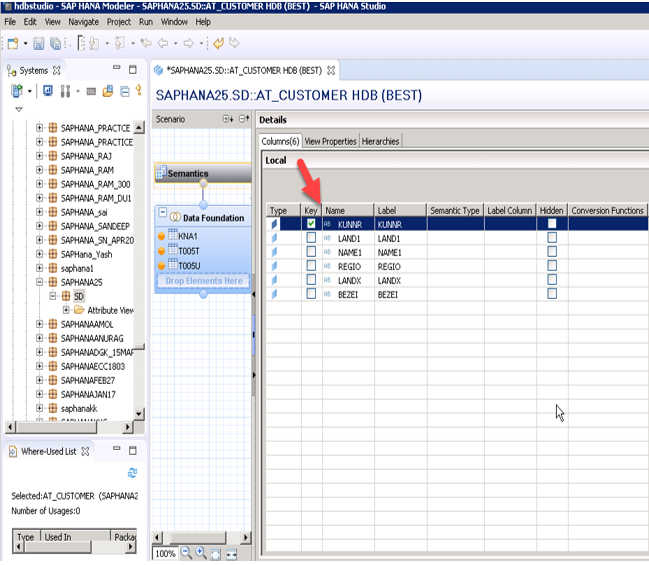
Task: Click the SQL console icon in Systems panel
Action: click(91, 91)
